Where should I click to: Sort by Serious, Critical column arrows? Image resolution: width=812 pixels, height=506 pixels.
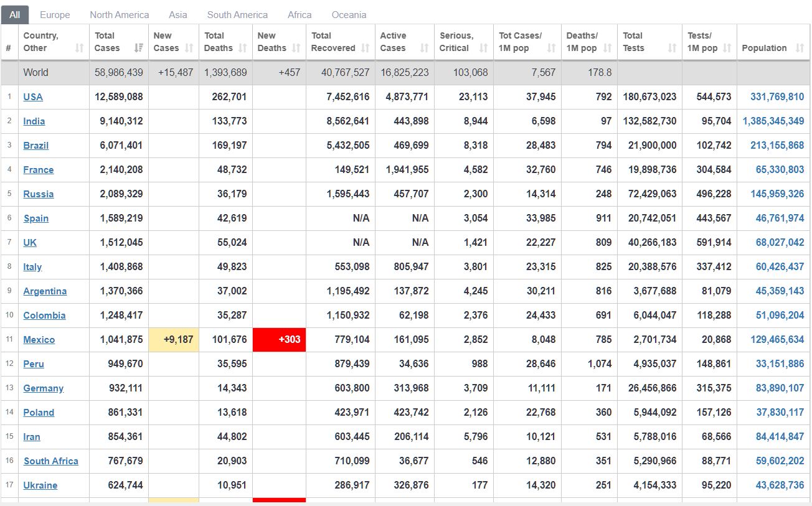click(x=483, y=48)
